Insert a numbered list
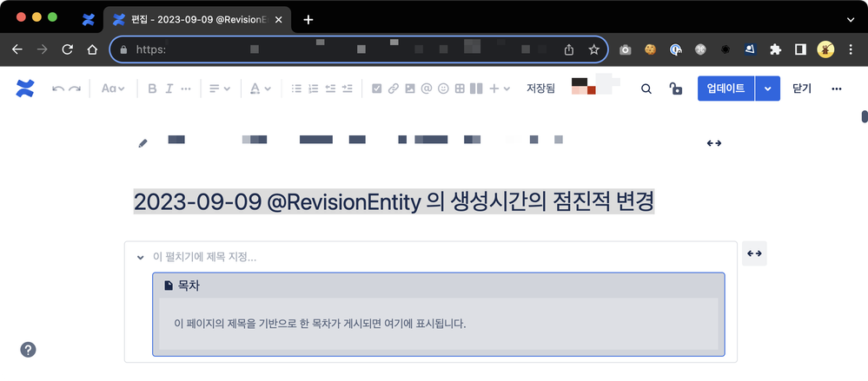868x381 pixels. coord(314,89)
